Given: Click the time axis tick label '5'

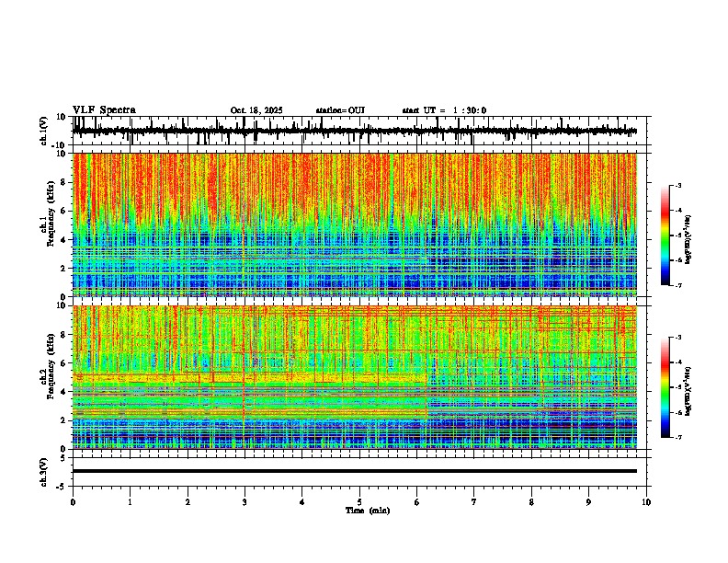Looking at the screenshot, I should (359, 502).
